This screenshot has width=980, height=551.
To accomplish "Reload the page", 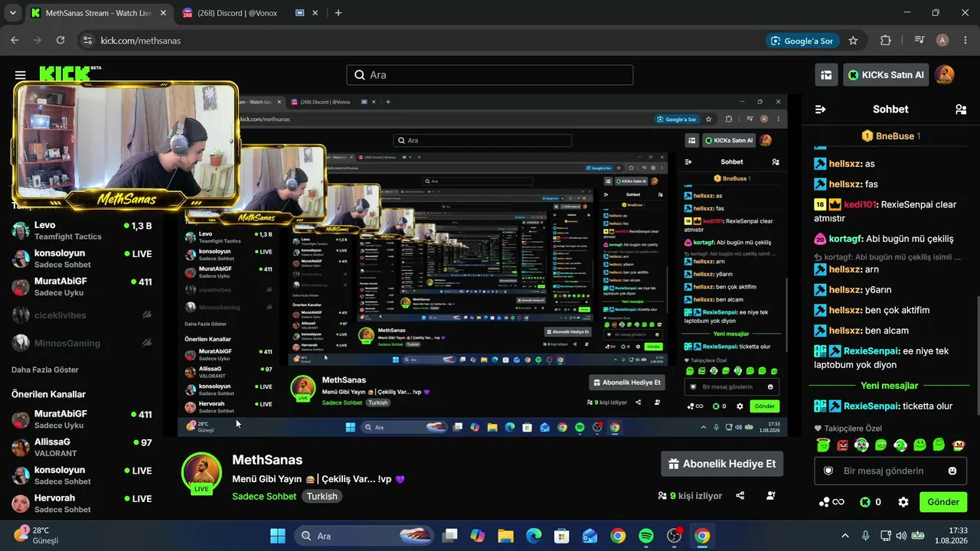I will click(x=61, y=41).
